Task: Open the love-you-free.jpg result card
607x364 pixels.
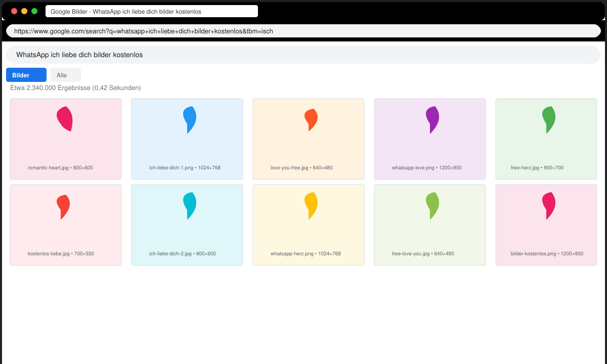Action: pos(309,139)
